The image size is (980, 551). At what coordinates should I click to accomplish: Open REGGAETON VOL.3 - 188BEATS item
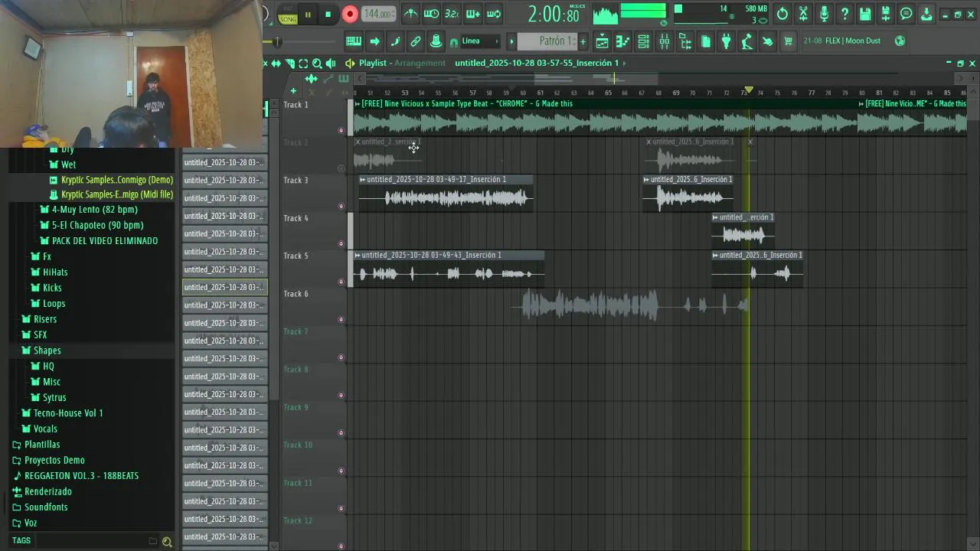click(81, 476)
